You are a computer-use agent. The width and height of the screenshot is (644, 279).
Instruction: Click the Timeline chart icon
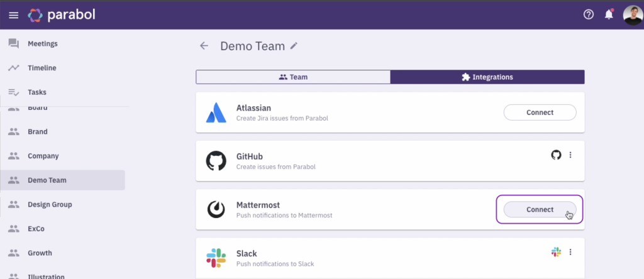tap(14, 68)
